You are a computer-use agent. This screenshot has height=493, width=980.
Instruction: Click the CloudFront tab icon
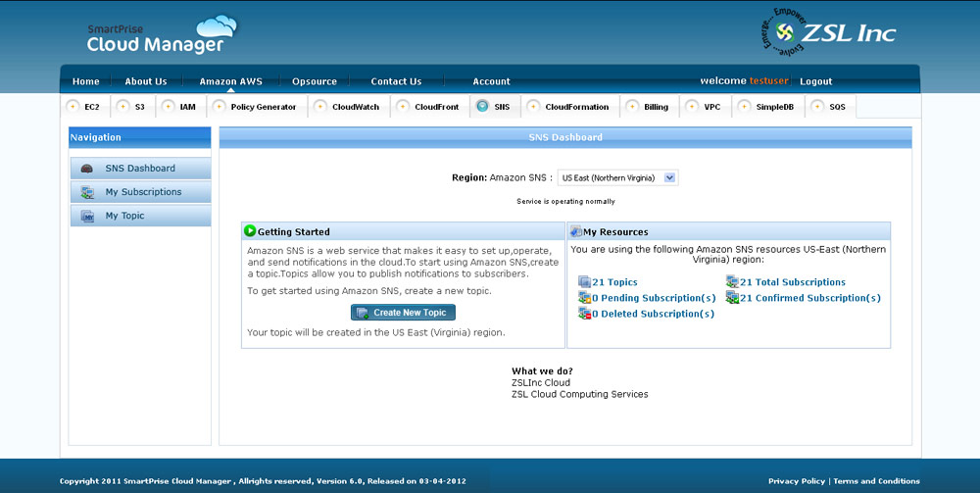pyautogui.click(x=403, y=107)
